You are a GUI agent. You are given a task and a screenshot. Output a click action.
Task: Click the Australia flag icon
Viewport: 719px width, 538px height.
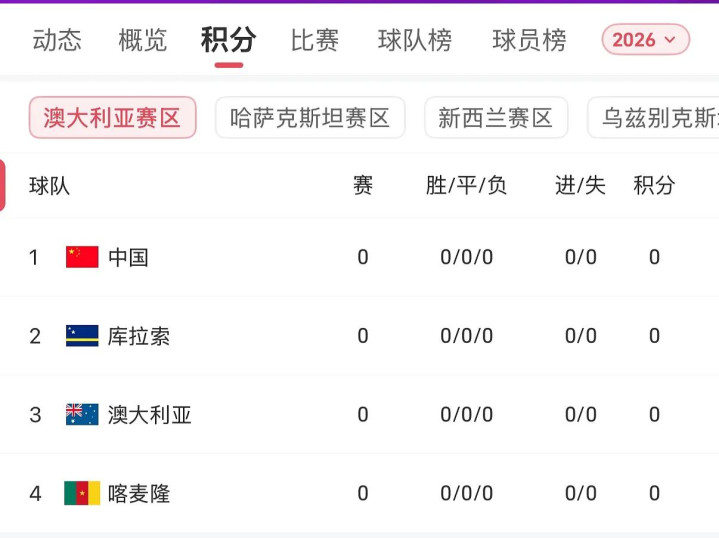(82, 414)
